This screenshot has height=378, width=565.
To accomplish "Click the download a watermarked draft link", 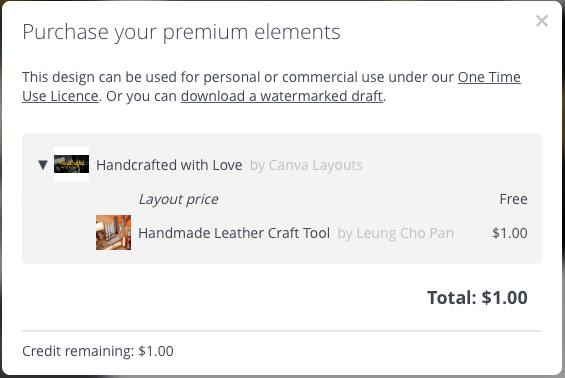I will coord(281,96).
